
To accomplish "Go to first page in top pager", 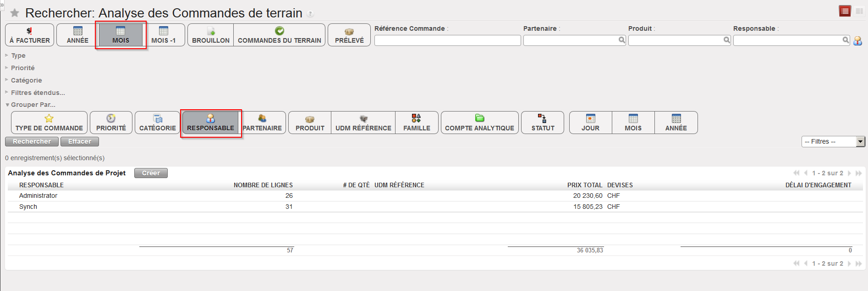I will click(797, 173).
